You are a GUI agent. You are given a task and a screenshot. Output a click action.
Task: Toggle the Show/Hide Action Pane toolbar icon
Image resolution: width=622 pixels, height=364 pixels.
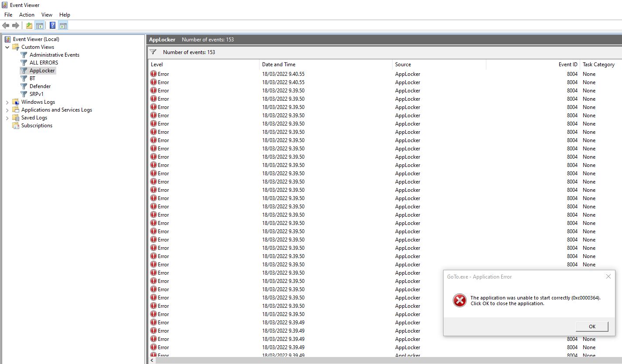point(63,26)
